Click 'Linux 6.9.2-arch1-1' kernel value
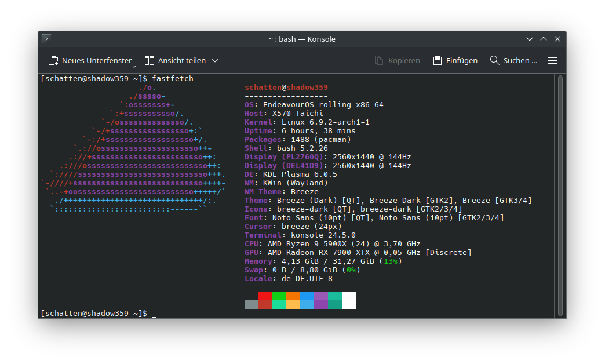This screenshot has height=364, width=605. [x=325, y=122]
